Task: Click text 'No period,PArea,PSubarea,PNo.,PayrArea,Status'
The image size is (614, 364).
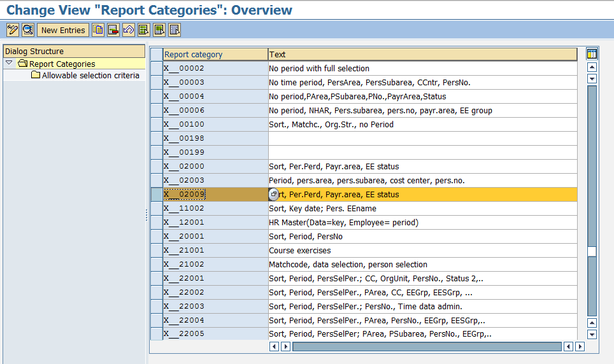Action: [357, 97]
